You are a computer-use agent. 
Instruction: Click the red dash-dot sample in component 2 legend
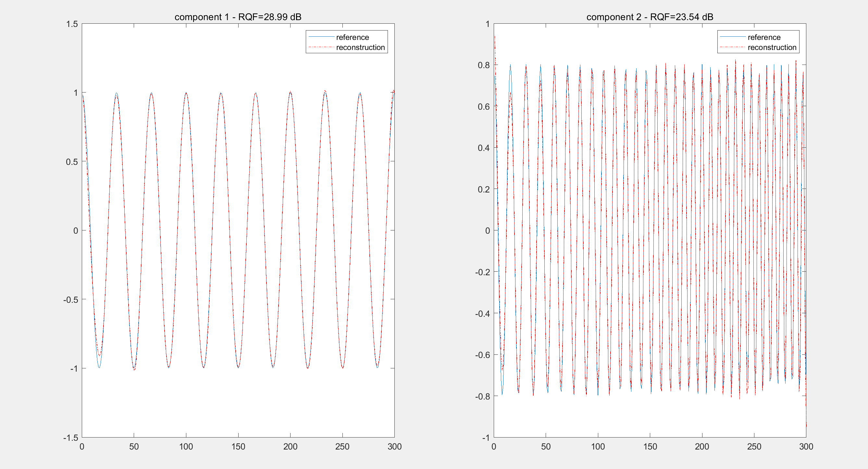click(x=733, y=47)
